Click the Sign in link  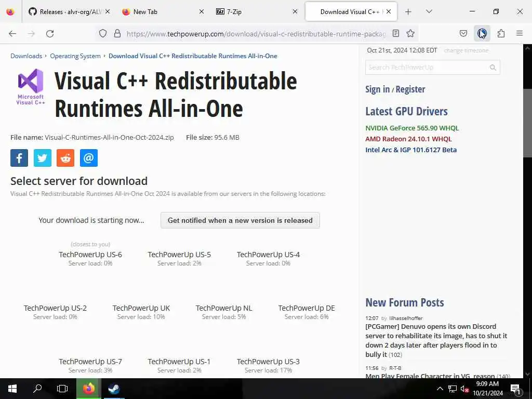coord(377,89)
